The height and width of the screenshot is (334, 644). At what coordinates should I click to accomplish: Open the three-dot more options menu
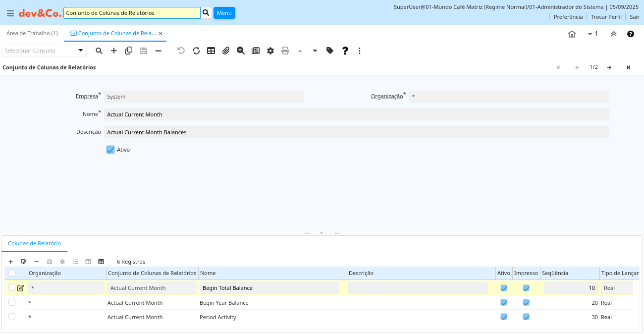360,51
